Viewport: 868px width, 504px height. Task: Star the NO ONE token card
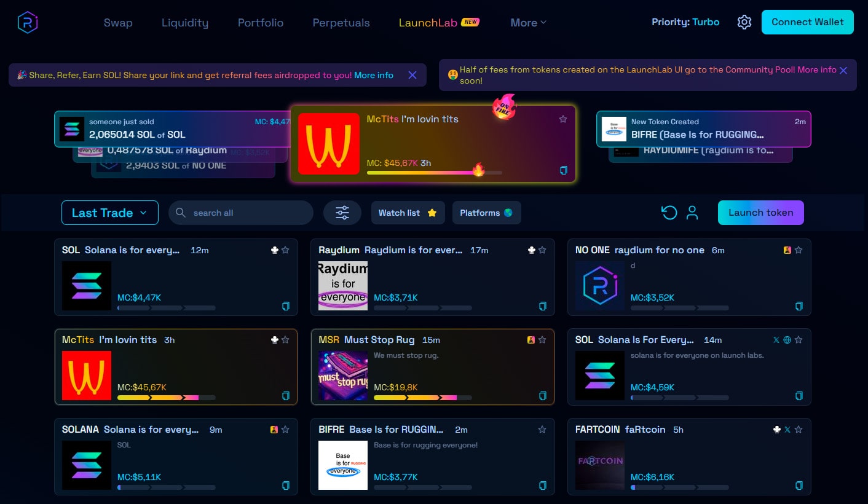[799, 250]
